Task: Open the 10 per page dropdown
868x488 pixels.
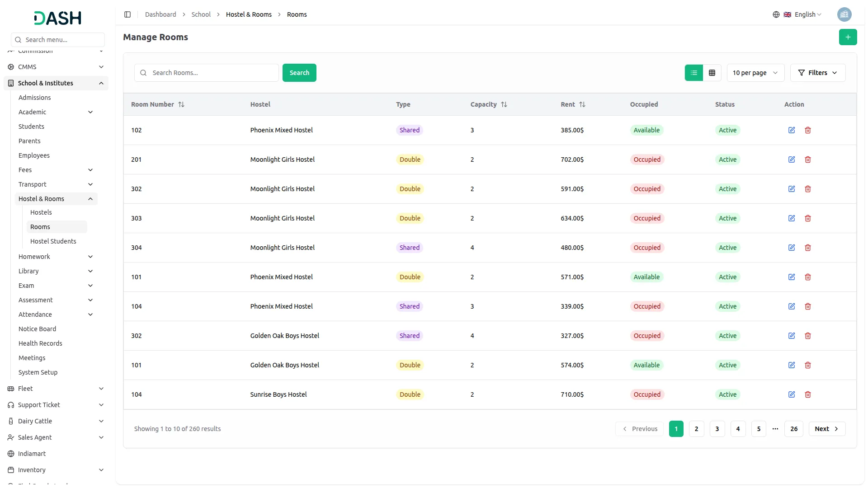Action: (x=755, y=73)
